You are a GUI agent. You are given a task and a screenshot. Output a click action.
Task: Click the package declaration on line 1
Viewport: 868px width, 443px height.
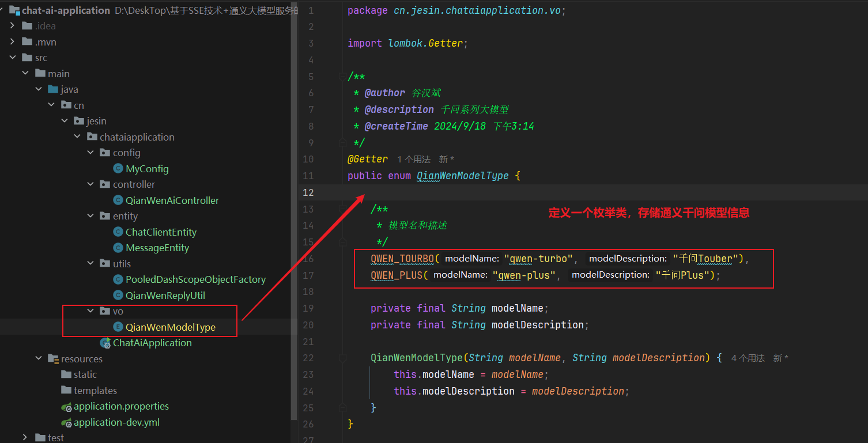[x=457, y=10]
